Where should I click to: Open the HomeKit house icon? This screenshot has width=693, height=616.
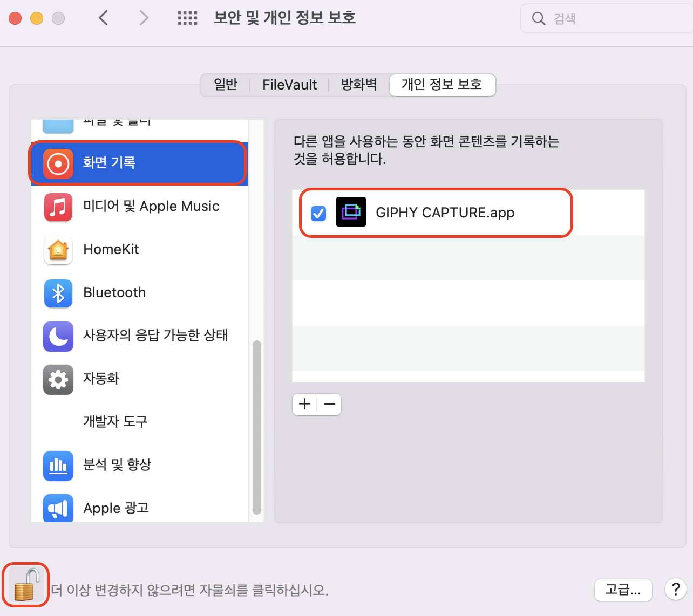pyautogui.click(x=58, y=250)
